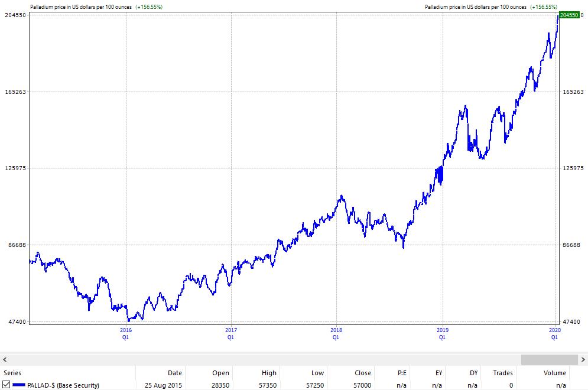Screen dimensions: 588x390
Task: Click the 2016 Q1 time axis label
Action: 125,333
